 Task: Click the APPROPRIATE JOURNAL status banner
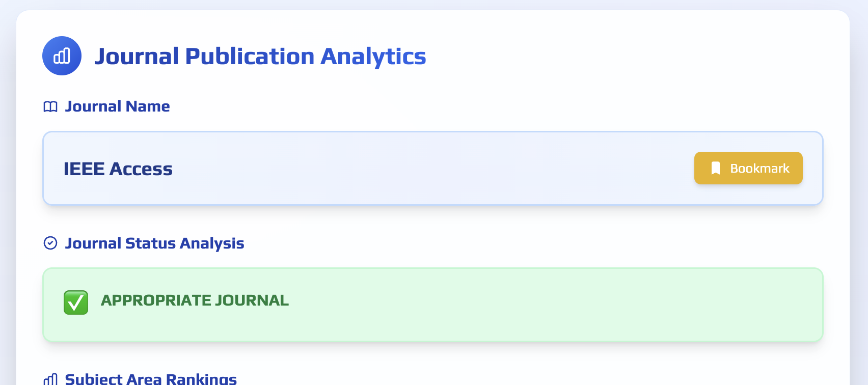tap(433, 304)
